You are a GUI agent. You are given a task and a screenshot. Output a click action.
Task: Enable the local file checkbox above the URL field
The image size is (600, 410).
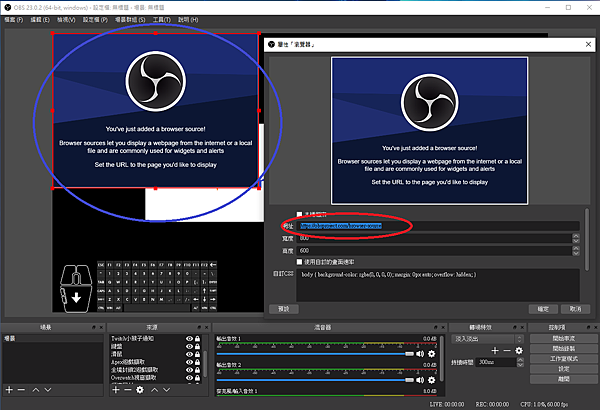pos(299,214)
